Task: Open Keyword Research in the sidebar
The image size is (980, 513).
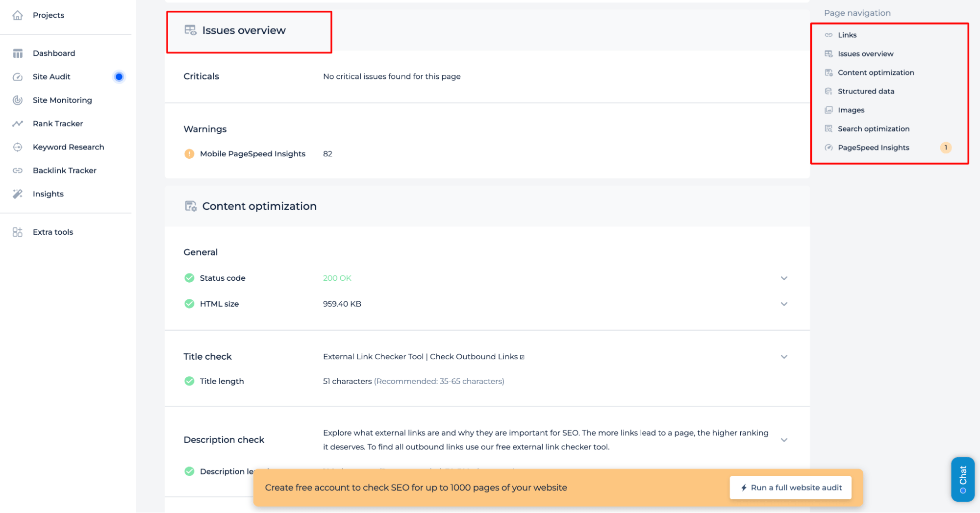Action: point(69,147)
